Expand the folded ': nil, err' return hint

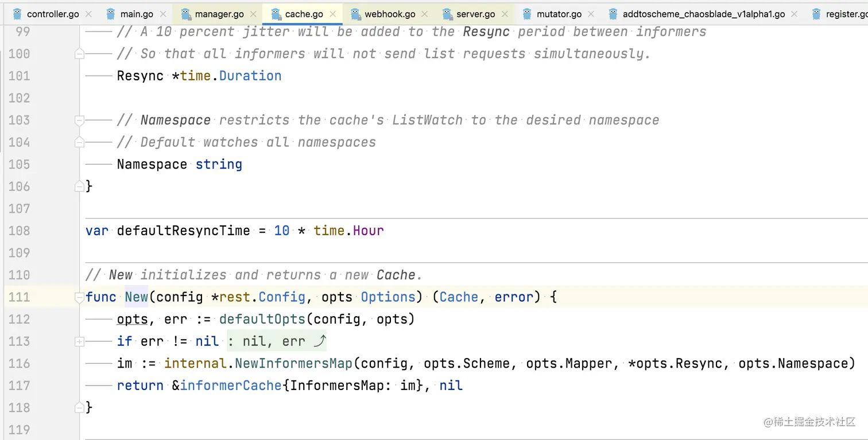coord(277,341)
